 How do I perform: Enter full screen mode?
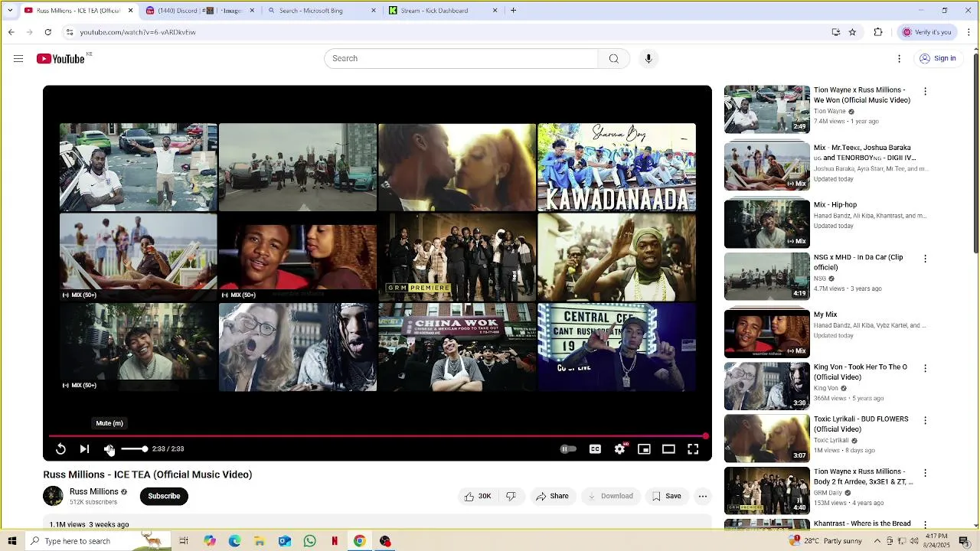pos(693,449)
